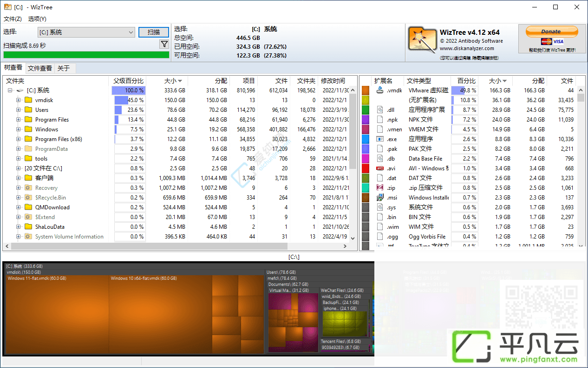The width and height of the screenshot is (588, 368).
Task: Sort by the 父级百分比 column header
Action: tap(129, 81)
